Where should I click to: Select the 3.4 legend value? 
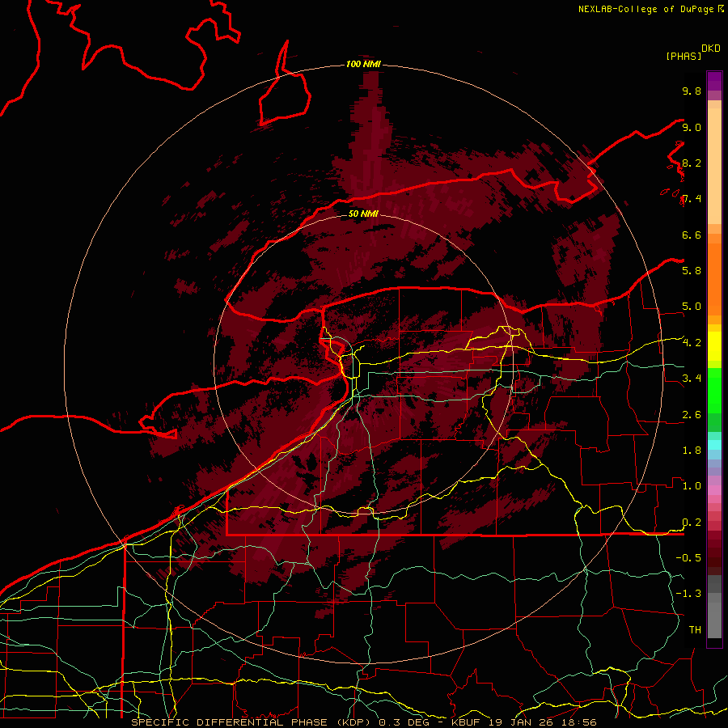692,379
